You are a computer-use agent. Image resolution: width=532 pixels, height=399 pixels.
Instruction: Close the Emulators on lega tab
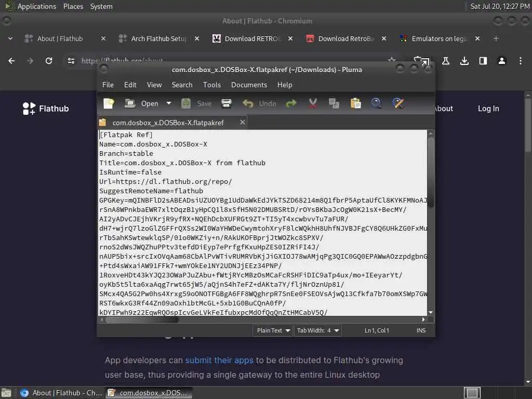coord(477,38)
